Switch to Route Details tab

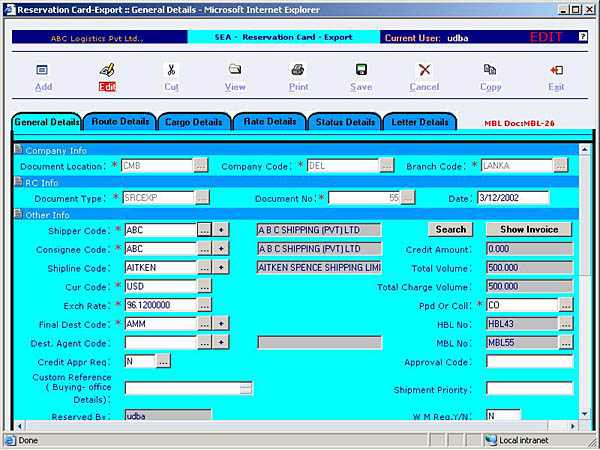coord(120,122)
